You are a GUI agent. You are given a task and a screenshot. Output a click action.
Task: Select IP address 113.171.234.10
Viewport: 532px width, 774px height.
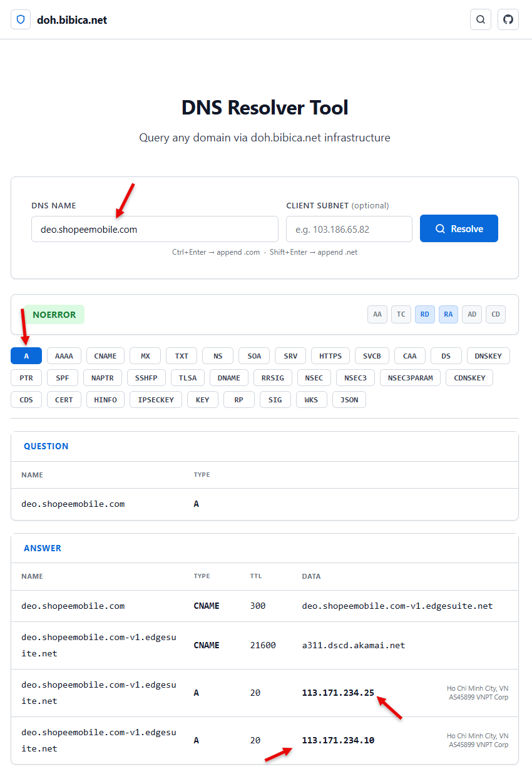338,740
